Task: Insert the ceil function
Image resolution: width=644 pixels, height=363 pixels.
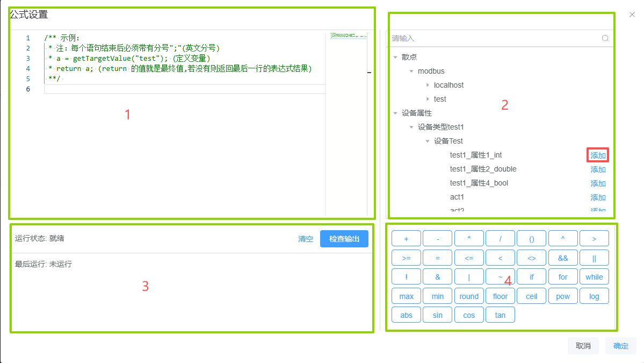Action: [531, 296]
